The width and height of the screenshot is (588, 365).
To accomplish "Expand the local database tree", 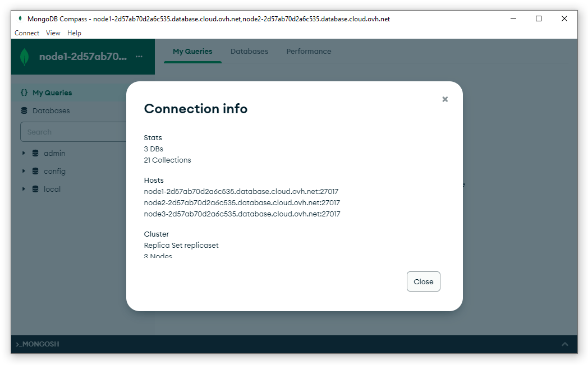I will pos(23,189).
